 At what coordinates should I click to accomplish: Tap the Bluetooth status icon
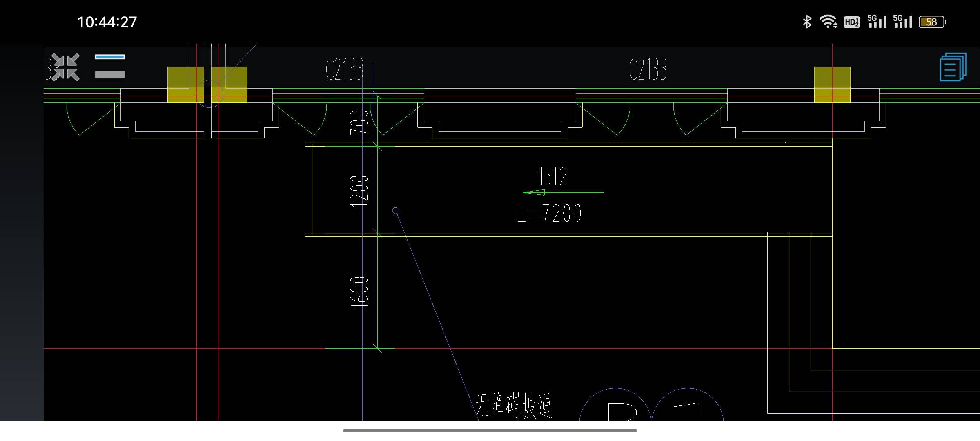[x=807, y=22]
